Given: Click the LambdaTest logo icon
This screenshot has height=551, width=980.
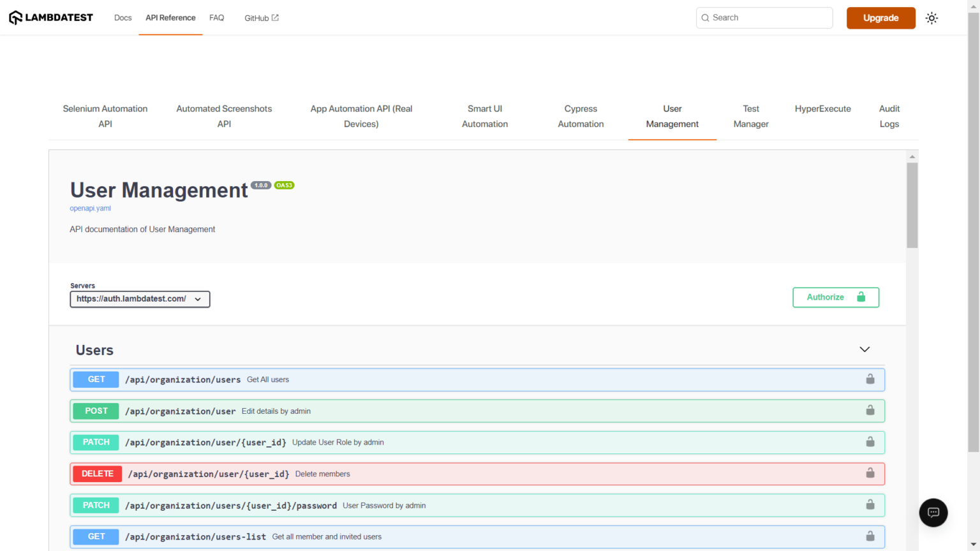Looking at the screenshot, I should [x=16, y=18].
